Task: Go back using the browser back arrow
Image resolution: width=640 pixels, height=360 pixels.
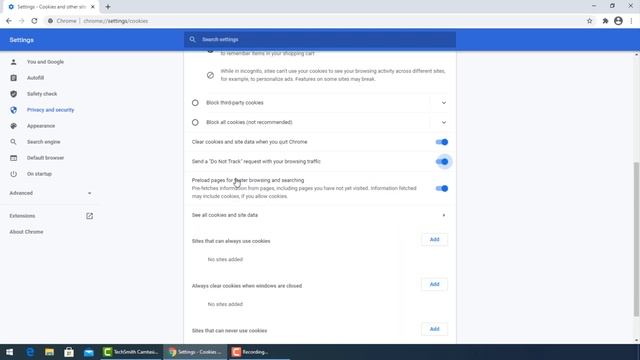Action: pos(9,21)
